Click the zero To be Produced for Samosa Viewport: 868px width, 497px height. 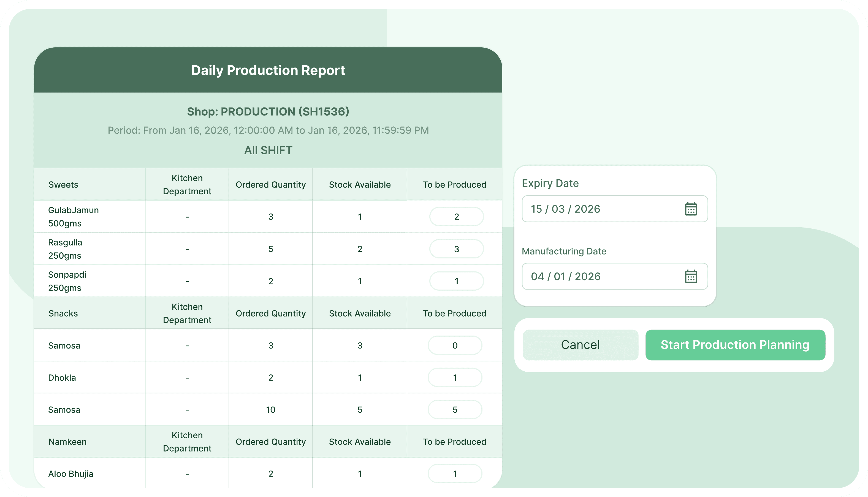pos(455,345)
